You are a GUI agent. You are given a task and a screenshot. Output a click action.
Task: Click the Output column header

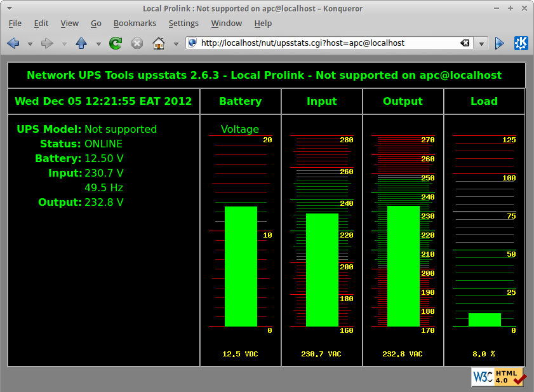[403, 101]
